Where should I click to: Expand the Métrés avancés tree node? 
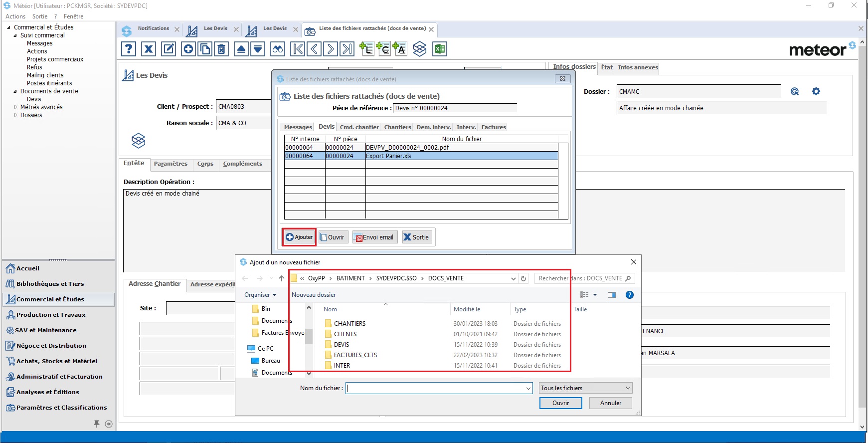(x=15, y=107)
